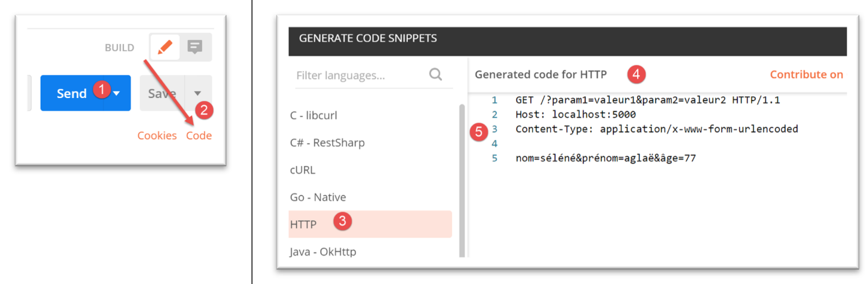The height and width of the screenshot is (284, 868).
Task: Select C - libcurl from language list
Action: [314, 116]
